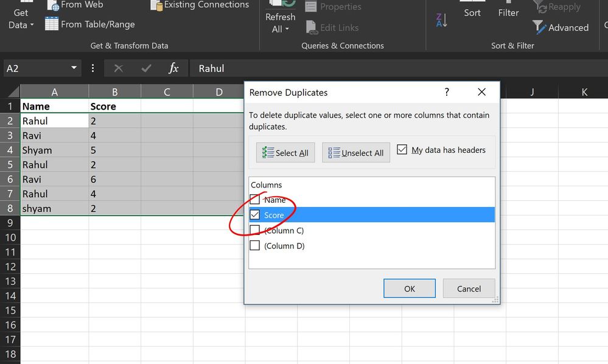Click the From Web data source
The height and width of the screenshot is (364, 608).
pyautogui.click(x=75, y=5)
